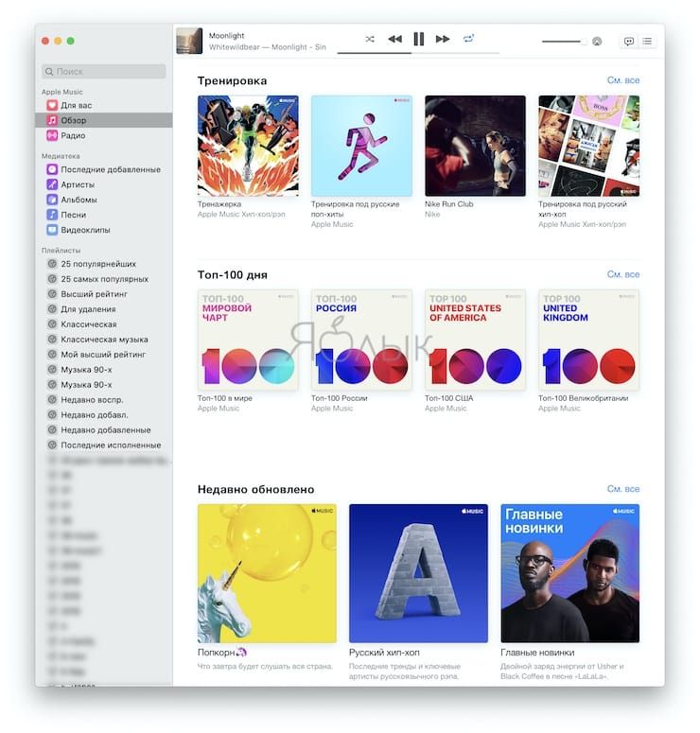Open Мой высший рейтинг playlist
700x733 pixels.
point(104,355)
